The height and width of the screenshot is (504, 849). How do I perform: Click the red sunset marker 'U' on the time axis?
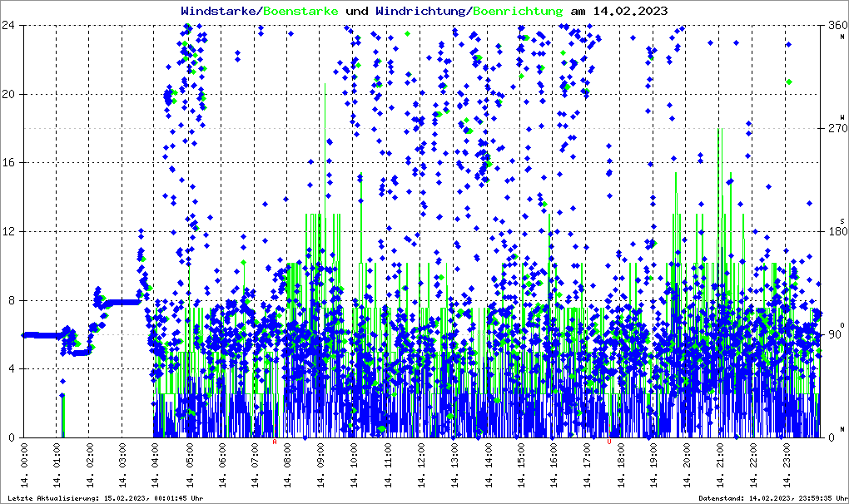click(609, 442)
